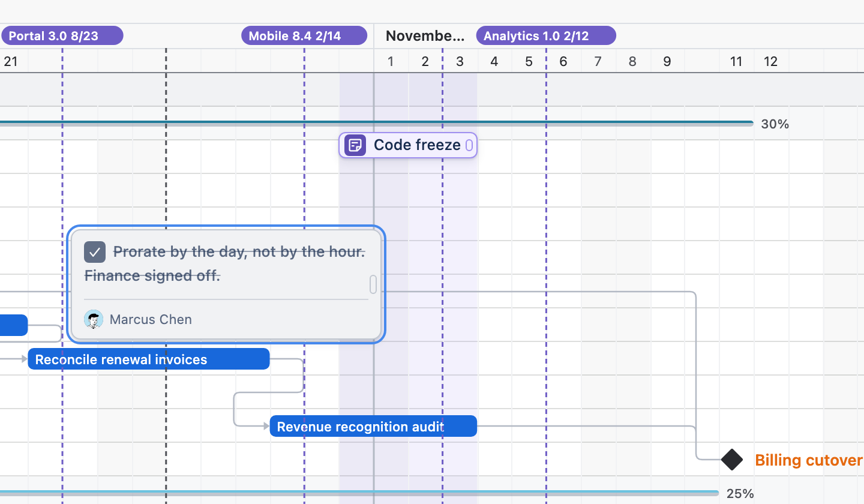This screenshot has width=864, height=504.
Task: Click the day 1 column header
Action: [x=391, y=61]
